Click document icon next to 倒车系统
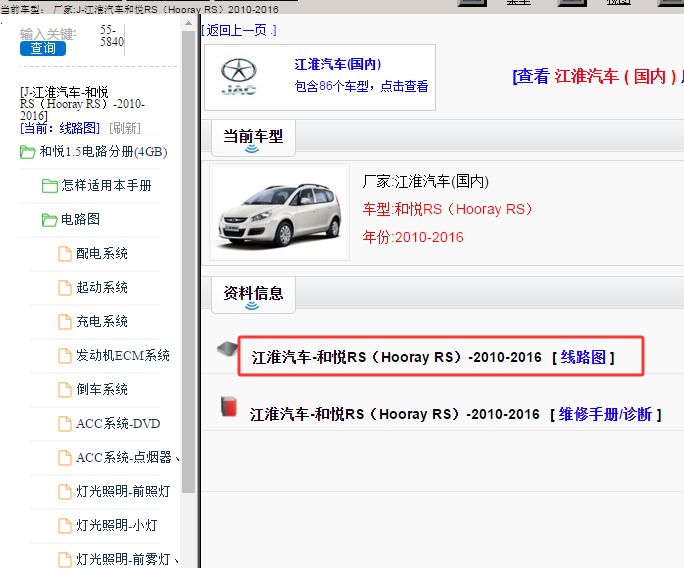This screenshot has width=684, height=568. (65, 390)
